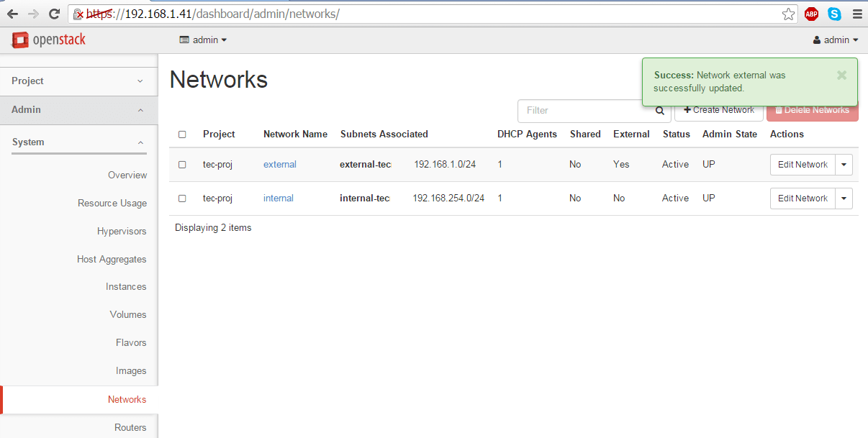Open the external network link
The height and width of the screenshot is (438, 868).
pyautogui.click(x=280, y=165)
